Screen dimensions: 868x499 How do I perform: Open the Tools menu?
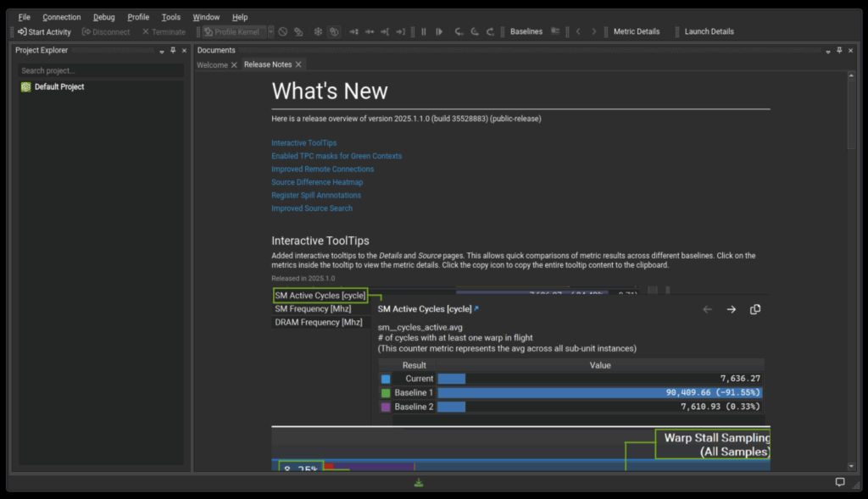point(171,17)
